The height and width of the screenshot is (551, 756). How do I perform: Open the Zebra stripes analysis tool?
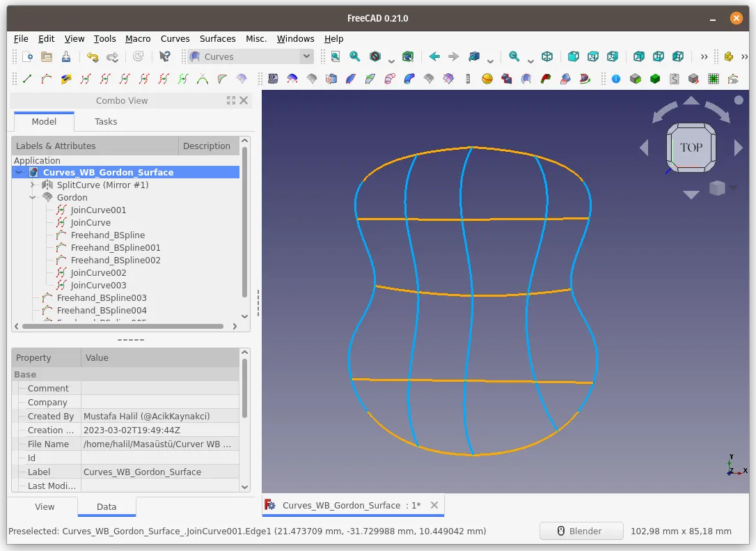(x=273, y=79)
